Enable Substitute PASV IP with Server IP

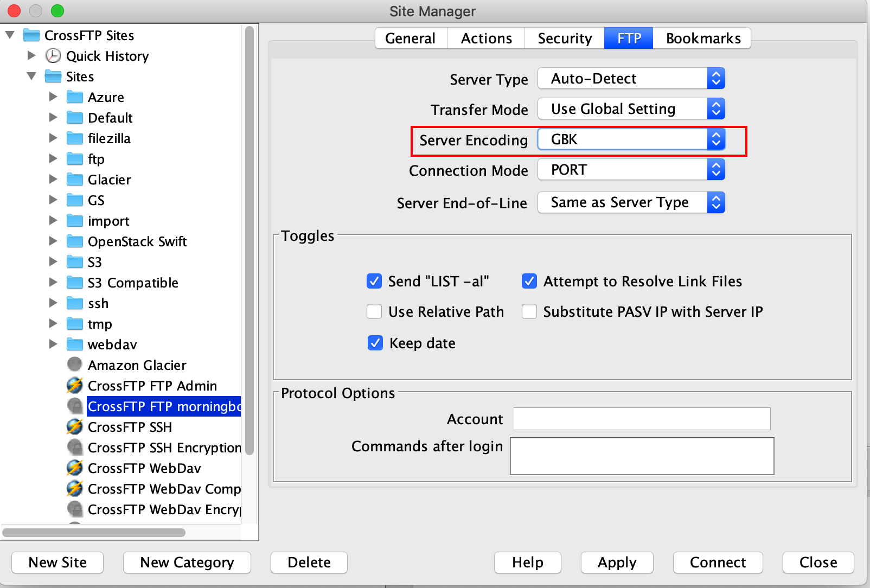pos(529,311)
